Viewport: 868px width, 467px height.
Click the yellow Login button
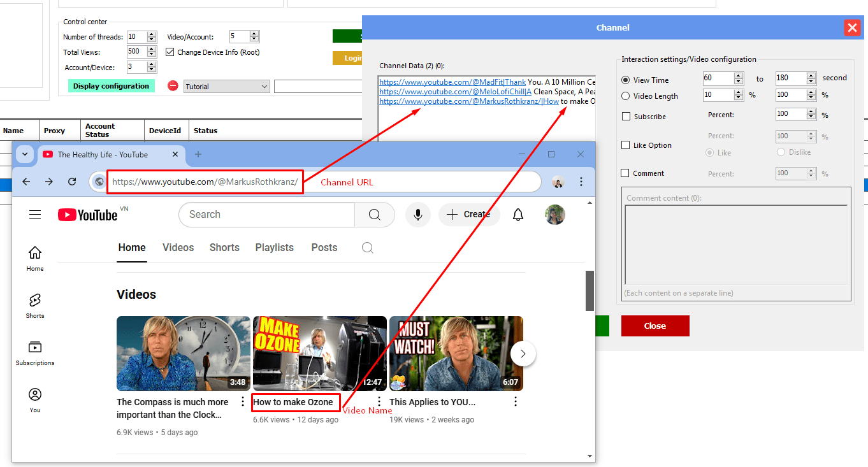pyautogui.click(x=347, y=58)
